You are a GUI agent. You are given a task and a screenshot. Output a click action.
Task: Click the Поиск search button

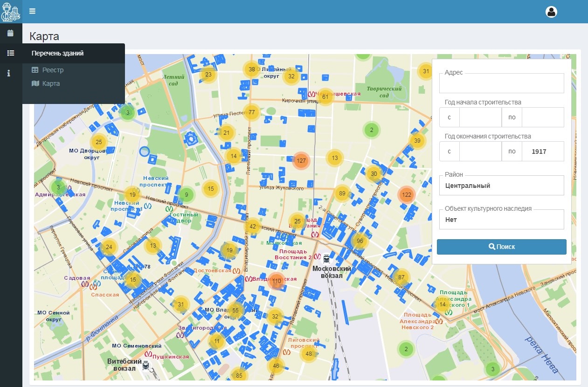tap(502, 247)
